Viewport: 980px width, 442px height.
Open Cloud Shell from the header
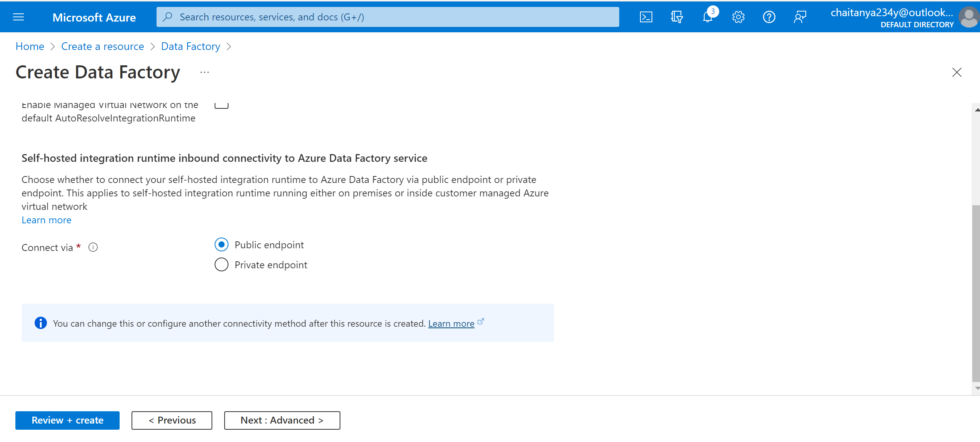click(x=646, y=17)
